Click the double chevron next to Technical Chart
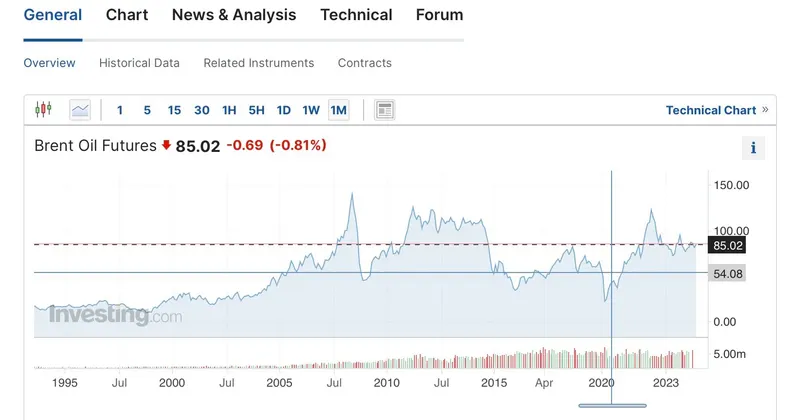Viewport: 800px width, 420px height. coord(765,109)
